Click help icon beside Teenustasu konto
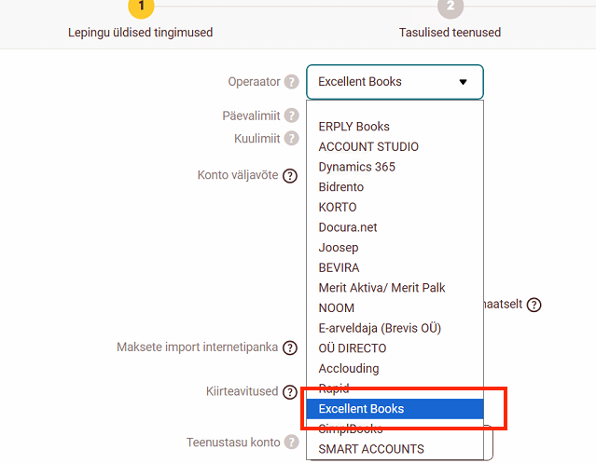596x464 pixels. (292, 442)
